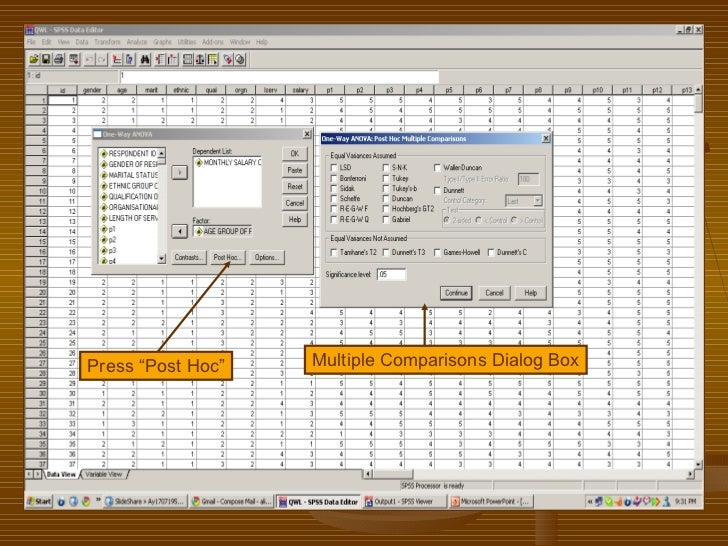Image resolution: width=728 pixels, height=546 pixels.
Task: Click the Print toolbar icon
Action: [58, 59]
